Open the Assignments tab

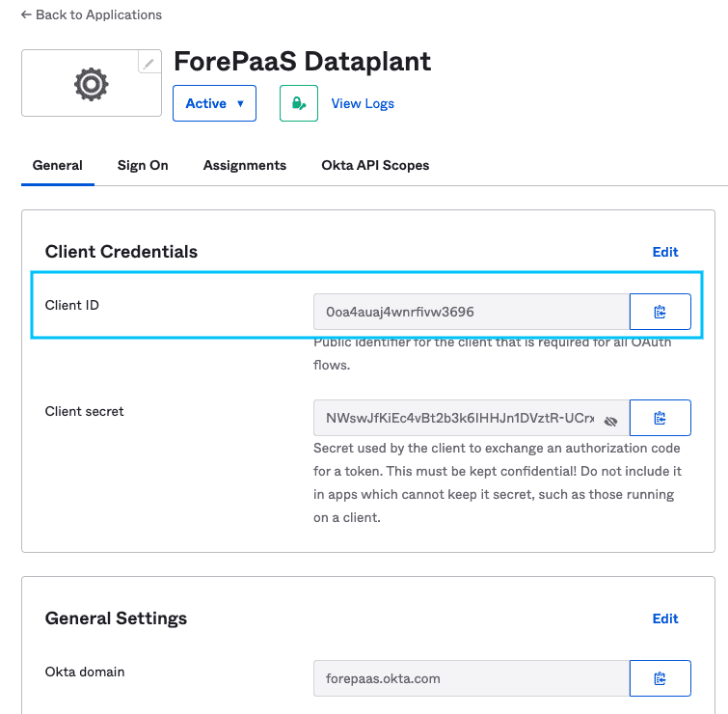point(245,165)
